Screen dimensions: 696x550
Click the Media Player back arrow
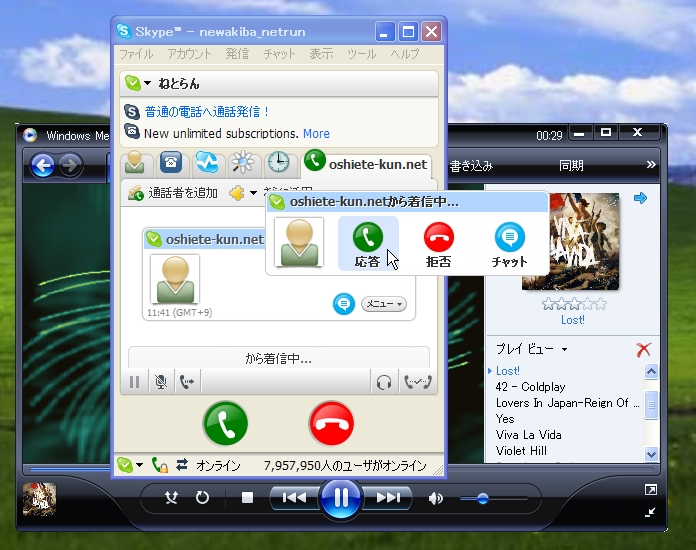click(x=43, y=166)
